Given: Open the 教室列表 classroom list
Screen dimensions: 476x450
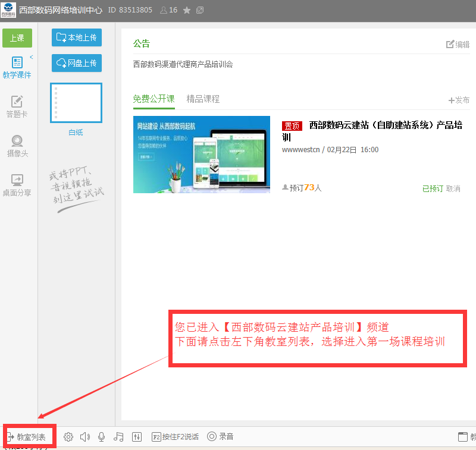Looking at the screenshot, I should [29, 436].
